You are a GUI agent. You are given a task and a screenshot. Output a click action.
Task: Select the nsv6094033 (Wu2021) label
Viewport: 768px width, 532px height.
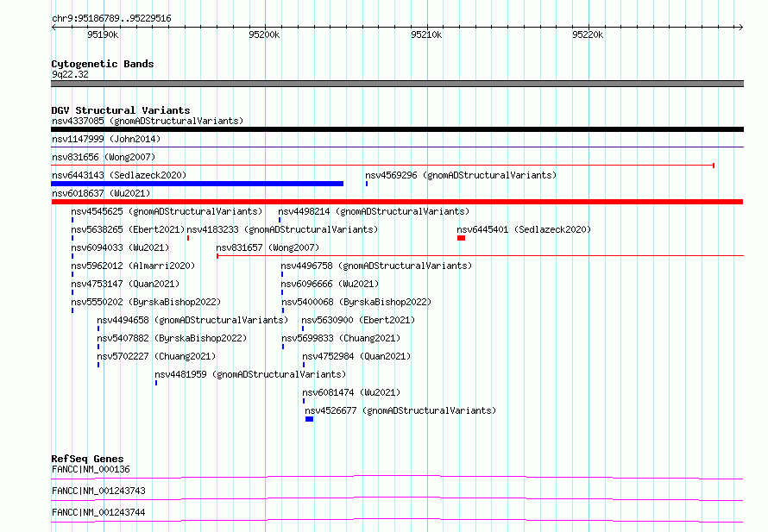coord(120,247)
